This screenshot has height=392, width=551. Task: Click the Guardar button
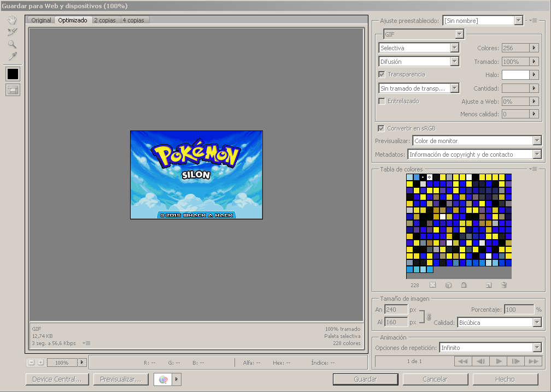pyautogui.click(x=366, y=379)
